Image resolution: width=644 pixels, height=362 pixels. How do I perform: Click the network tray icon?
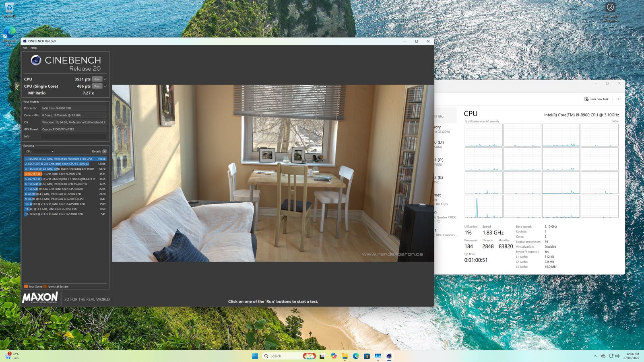(611, 356)
